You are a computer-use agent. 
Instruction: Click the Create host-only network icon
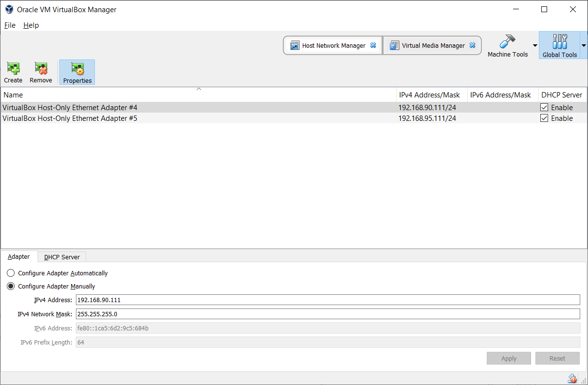click(13, 69)
